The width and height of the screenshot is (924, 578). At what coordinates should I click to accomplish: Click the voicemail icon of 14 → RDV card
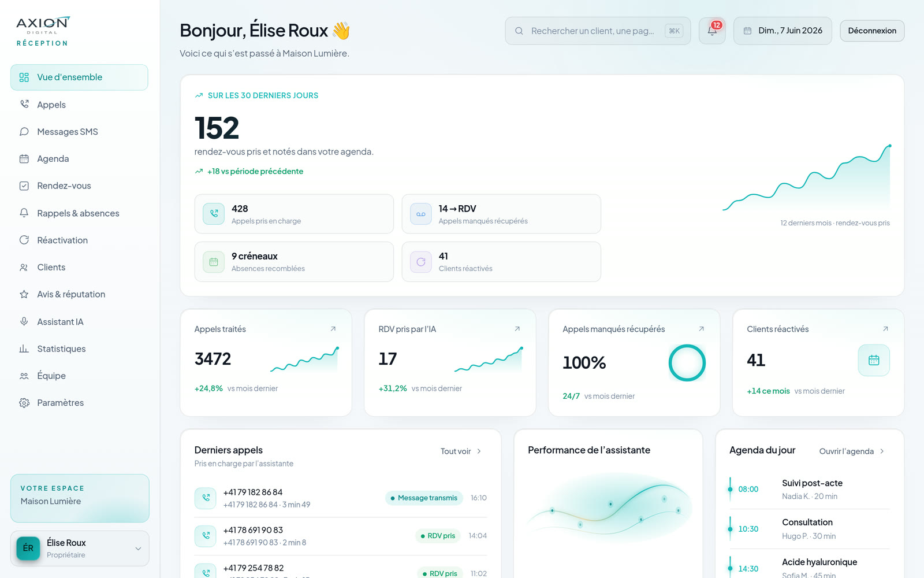(421, 214)
